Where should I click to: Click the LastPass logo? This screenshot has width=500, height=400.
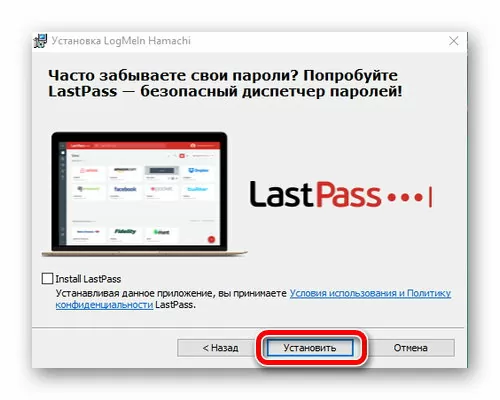341,194
